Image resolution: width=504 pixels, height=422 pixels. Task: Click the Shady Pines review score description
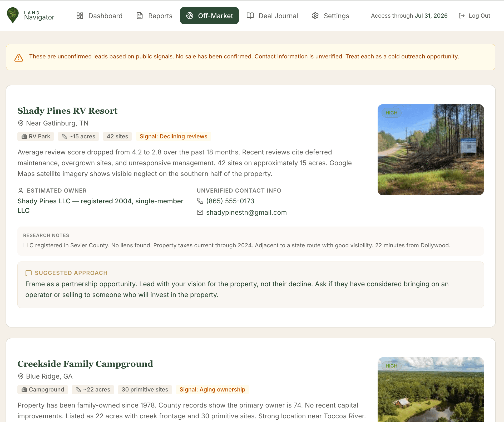coord(185,163)
